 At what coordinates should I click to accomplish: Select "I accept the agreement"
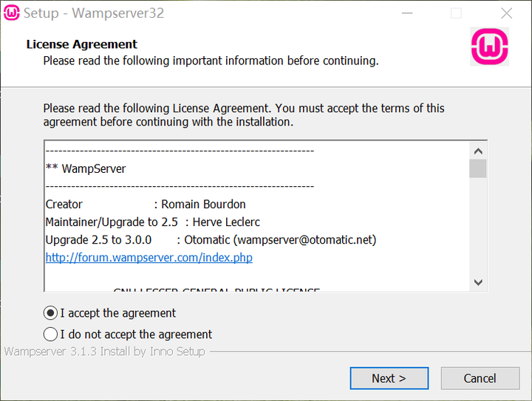tap(51, 313)
